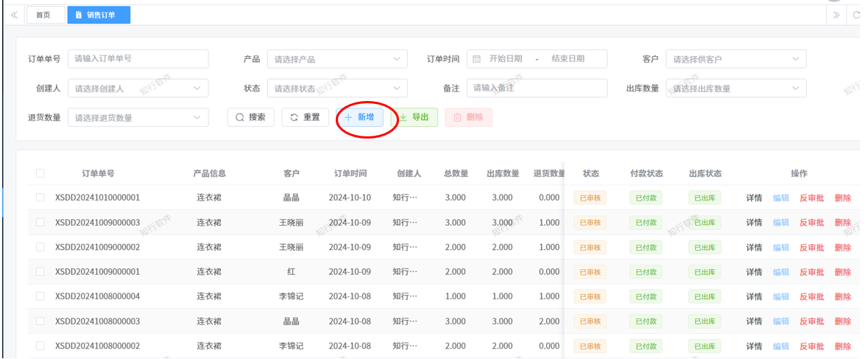Click the 订单单号 order number input field

[x=138, y=59]
